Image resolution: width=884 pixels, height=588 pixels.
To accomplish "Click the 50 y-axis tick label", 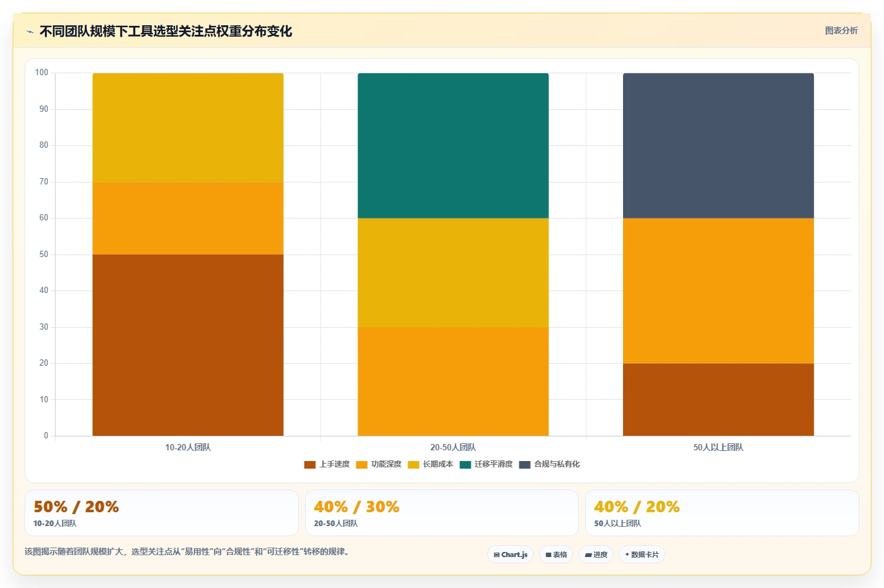I will (44, 255).
